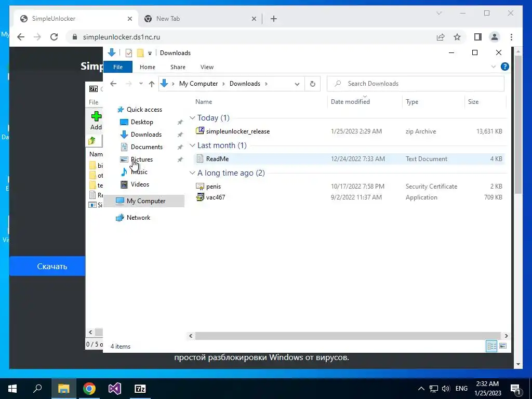Sort files by Date modified column
The height and width of the screenshot is (399, 532).
pyautogui.click(x=350, y=102)
